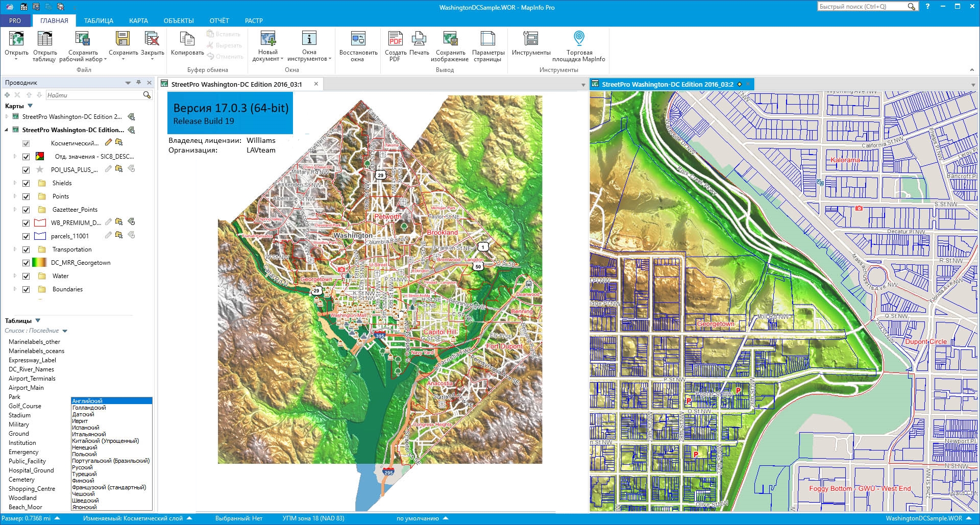Open the Карты section dropdown arrow
This screenshot has height=525, width=980.
point(30,106)
